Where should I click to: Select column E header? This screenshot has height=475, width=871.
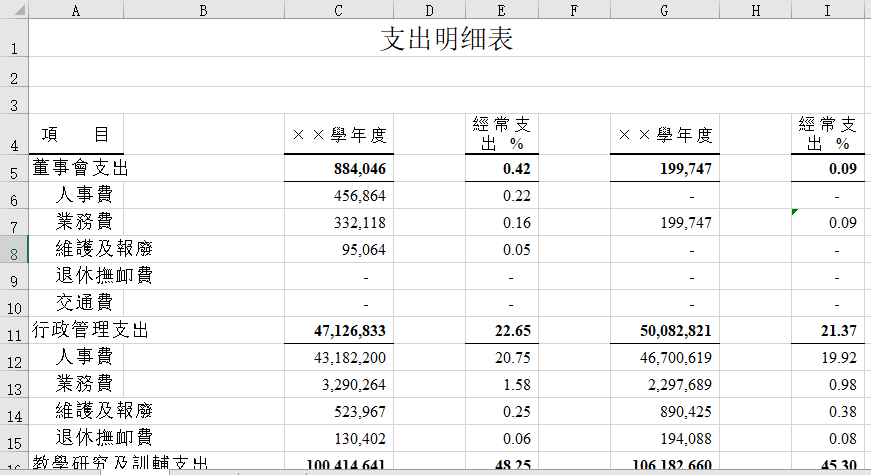click(501, 10)
